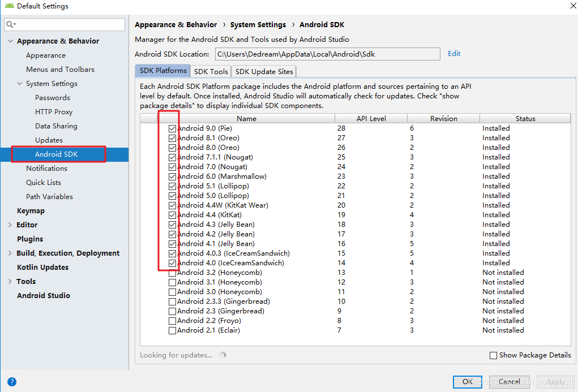Click the Android Studio logo in title bar
Viewport: 578px width, 392px height.
point(9,6)
